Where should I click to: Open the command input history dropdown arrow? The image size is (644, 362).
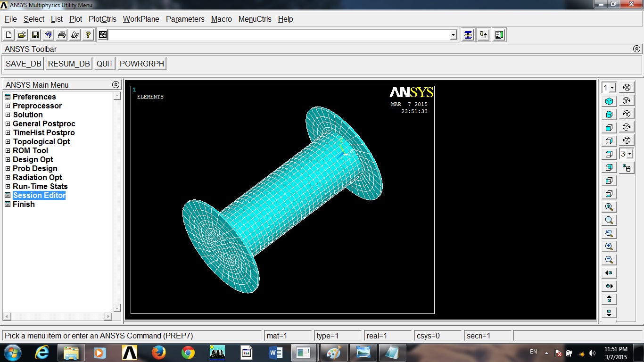point(454,35)
